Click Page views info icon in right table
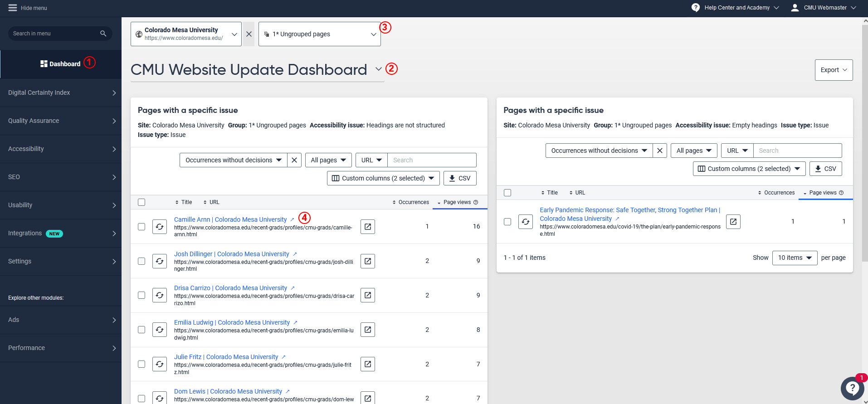This screenshot has height=404, width=868. [x=841, y=193]
